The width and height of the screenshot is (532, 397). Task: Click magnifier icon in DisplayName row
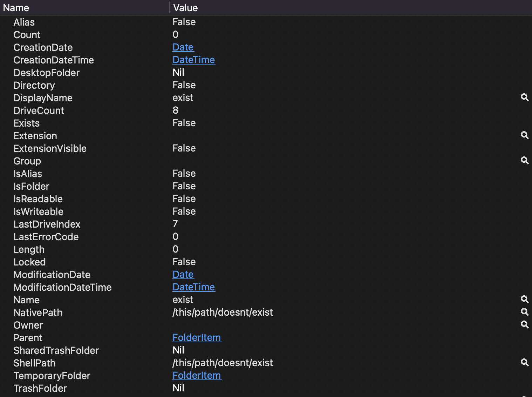pyautogui.click(x=524, y=97)
